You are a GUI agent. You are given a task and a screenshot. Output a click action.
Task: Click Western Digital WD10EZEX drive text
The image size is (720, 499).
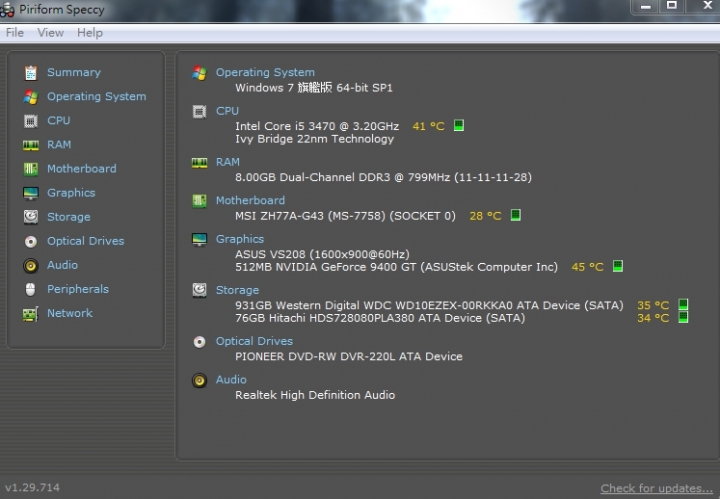[x=429, y=305]
